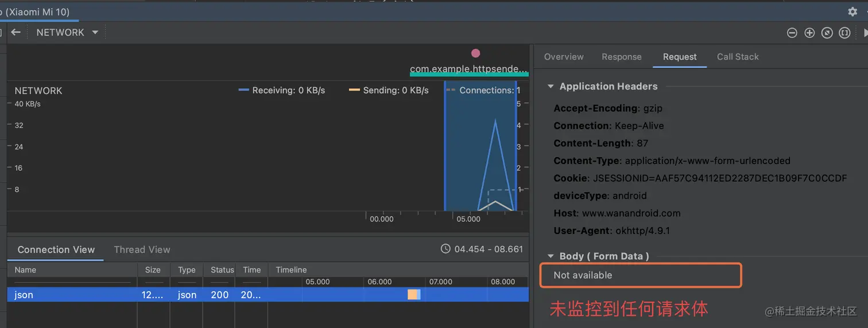Image resolution: width=868 pixels, height=328 pixels.
Task: Sort by the Size column header
Action: 153,270
